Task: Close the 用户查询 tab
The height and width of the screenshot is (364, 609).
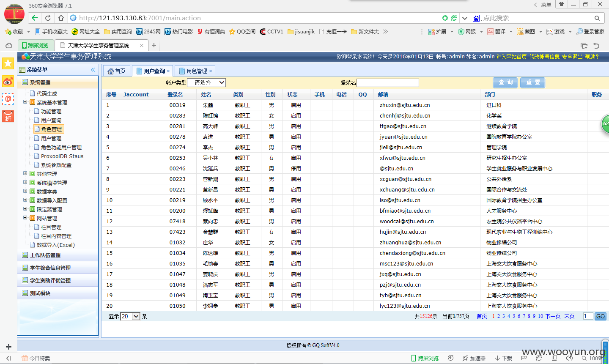Action: click(x=168, y=71)
